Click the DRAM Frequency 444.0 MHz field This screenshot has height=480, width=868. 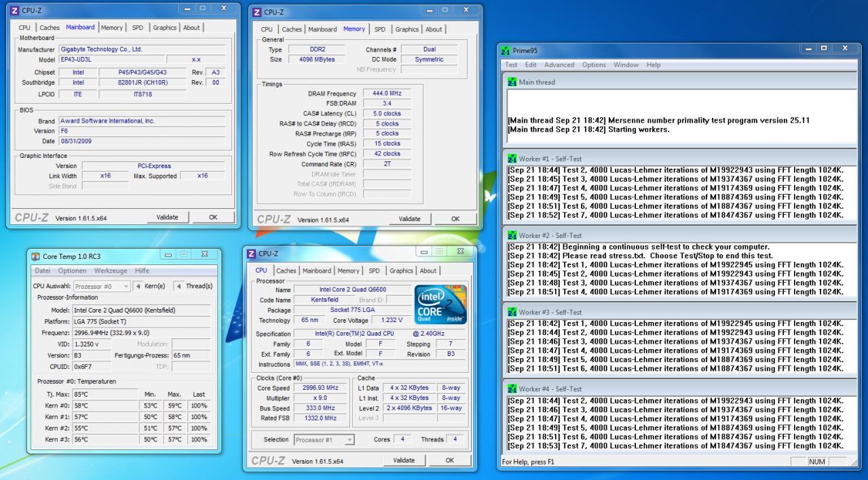click(x=387, y=94)
